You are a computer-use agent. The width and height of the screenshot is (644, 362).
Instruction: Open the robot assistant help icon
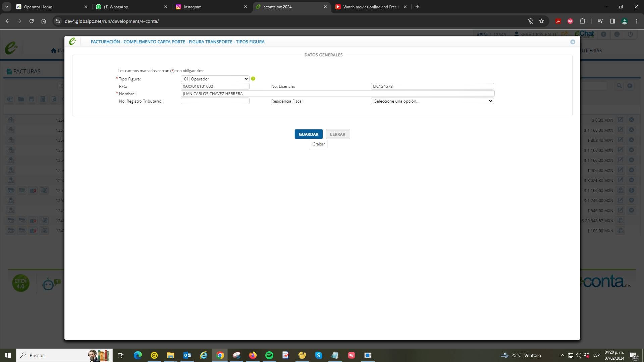click(x=49, y=284)
